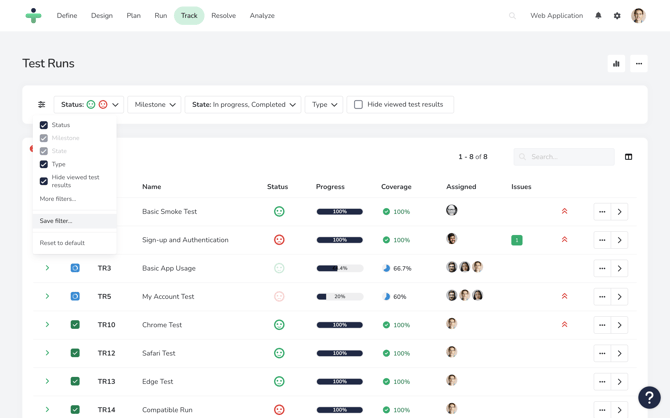The height and width of the screenshot is (418, 670).
Task: Go to the Resolve tab
Action: pos(224,16)
